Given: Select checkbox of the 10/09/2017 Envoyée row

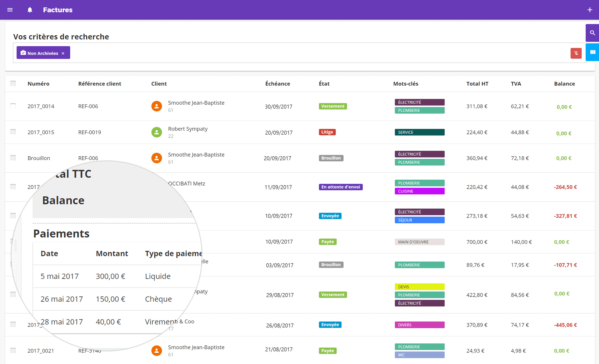Looking at the screenshot, I should pos(13,216).
